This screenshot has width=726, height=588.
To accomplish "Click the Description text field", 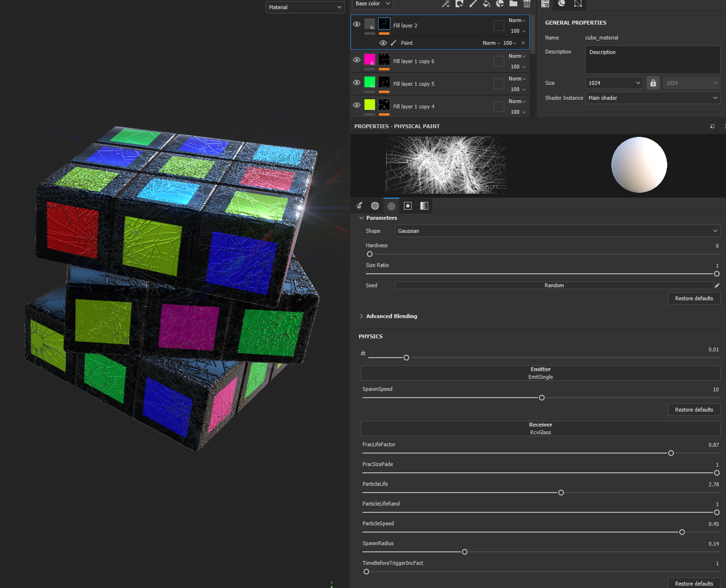I will point(653,60).
